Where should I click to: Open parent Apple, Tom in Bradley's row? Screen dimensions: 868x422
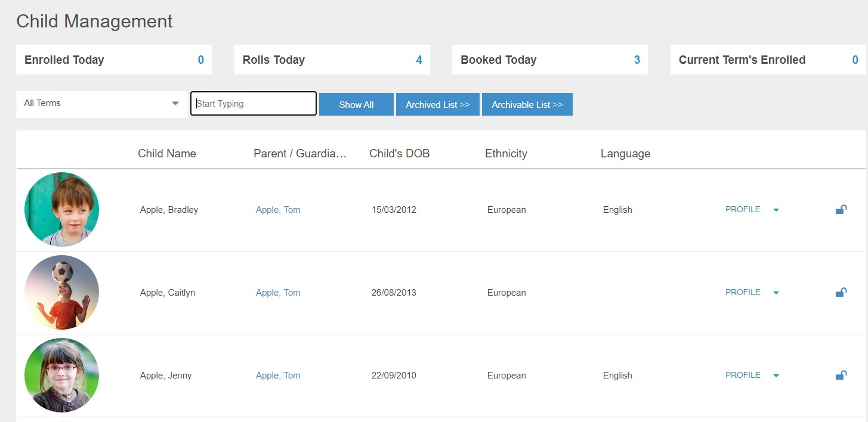tap(278, 210)
